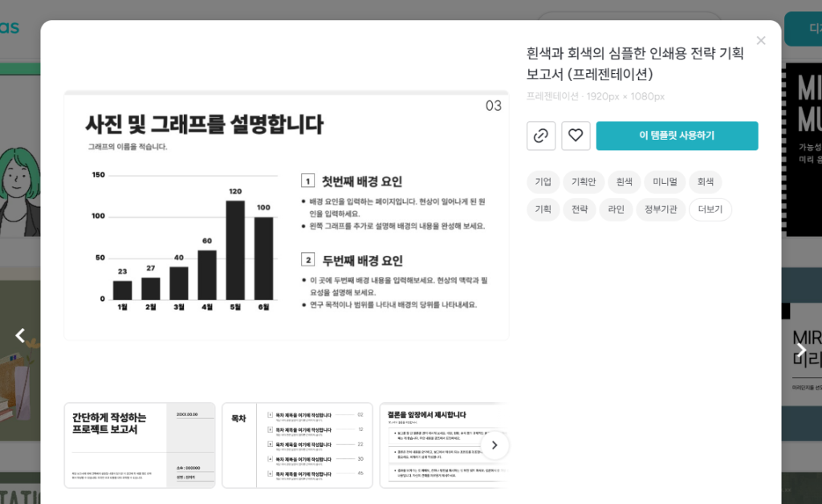Favorite this template with the heart icon
Screen dimensions: 822x504
[x=576, y=136]
